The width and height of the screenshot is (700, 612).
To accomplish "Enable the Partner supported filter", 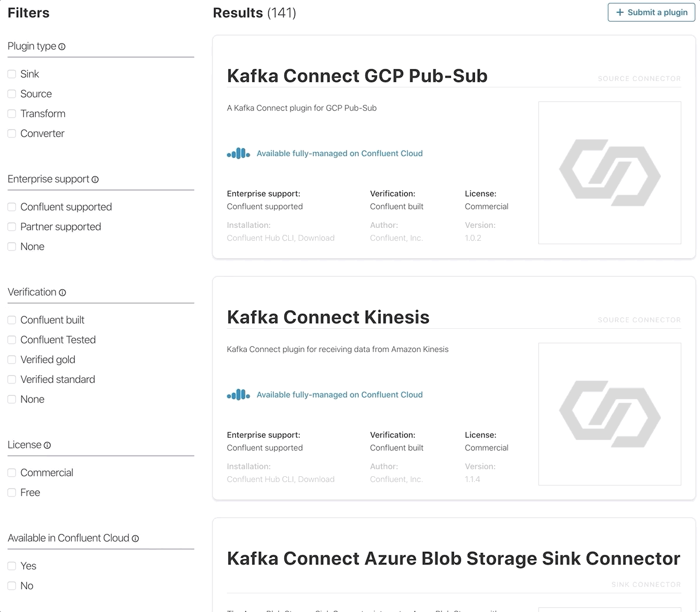I will point(12,227).
